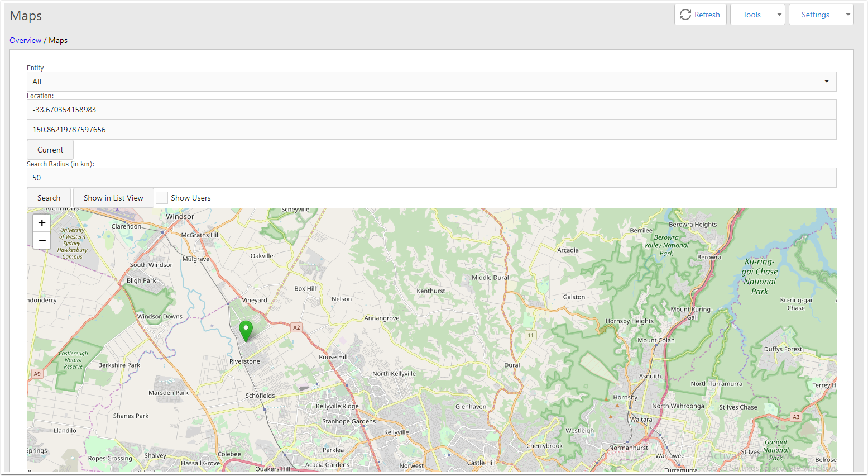Click the North Turramurra map label

click(x=716, y=383)
